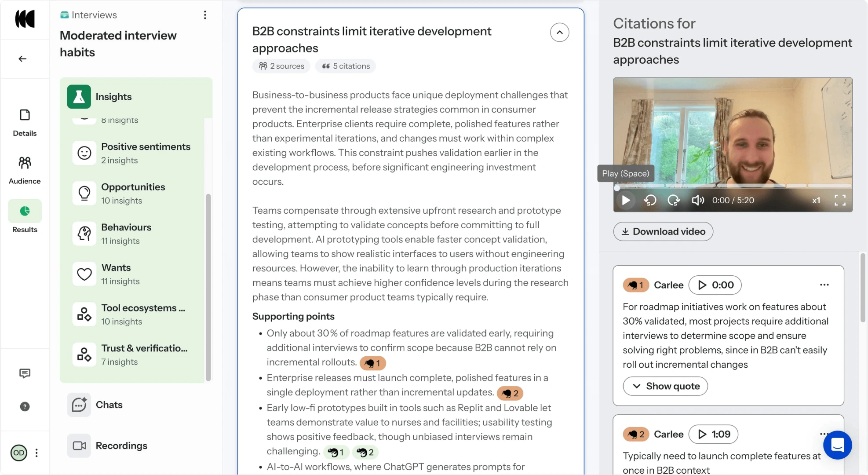Toggle fullscreen video mode

coord(840,201)
